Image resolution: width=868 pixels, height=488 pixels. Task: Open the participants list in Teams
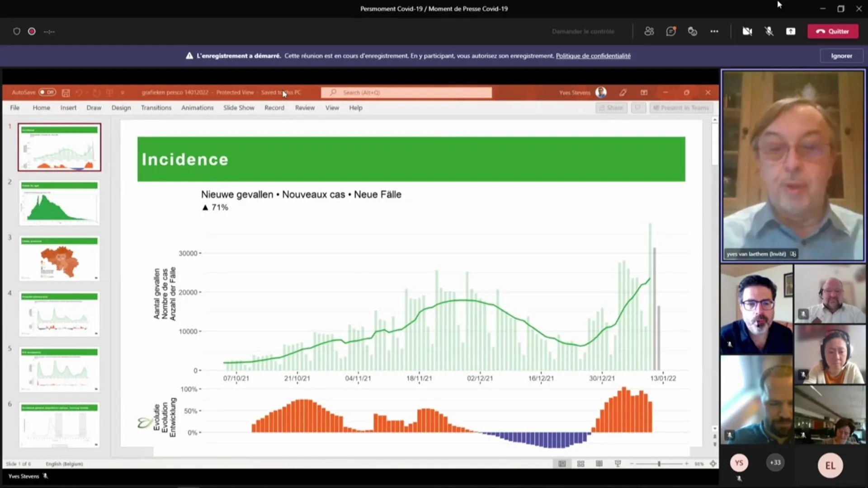click(649, 31)
